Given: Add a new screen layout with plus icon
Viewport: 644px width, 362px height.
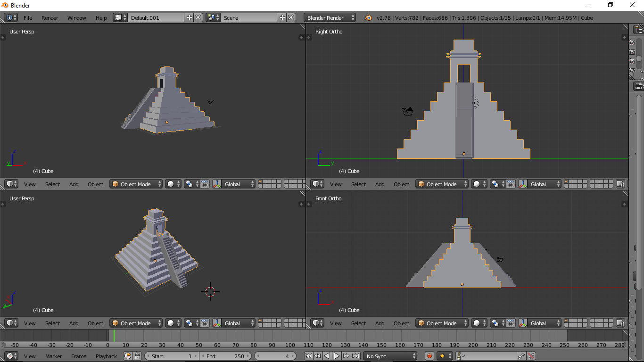Looking at the screenshot, I should click(x=190, y=18).
